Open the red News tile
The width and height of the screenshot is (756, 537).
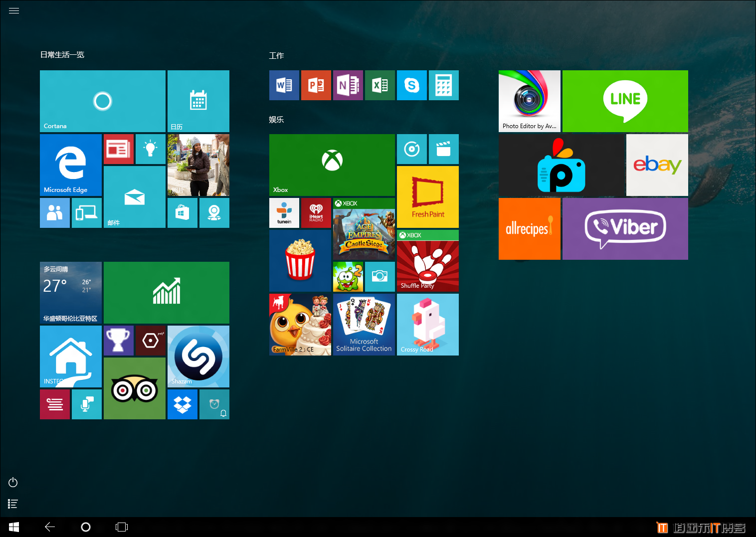[x=119, y=149]
